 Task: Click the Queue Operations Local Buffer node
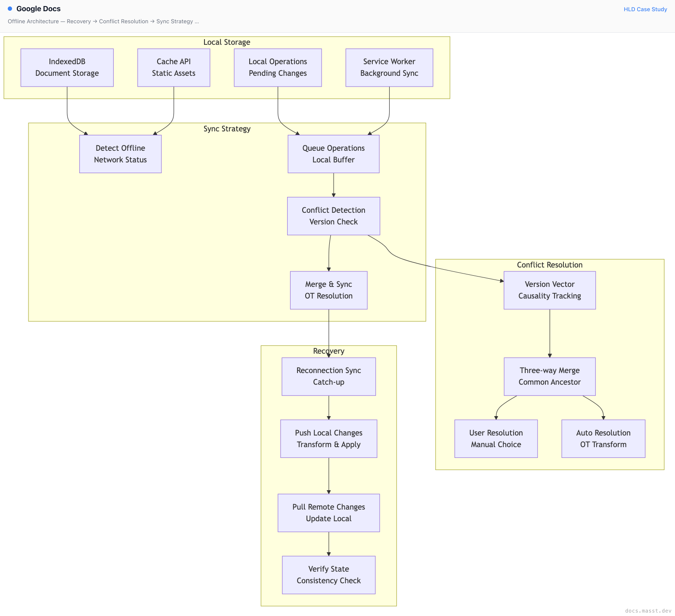tap(334, 154)
